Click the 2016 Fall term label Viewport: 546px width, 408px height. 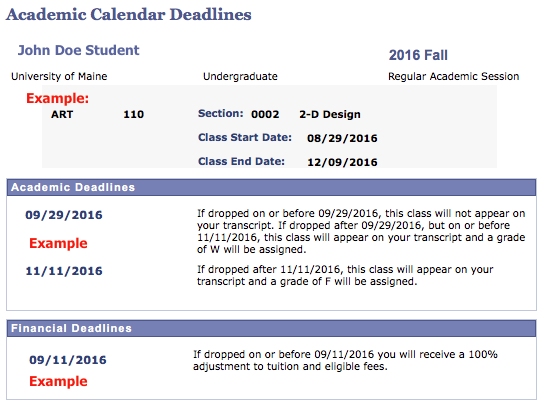(x=418, y=55)
